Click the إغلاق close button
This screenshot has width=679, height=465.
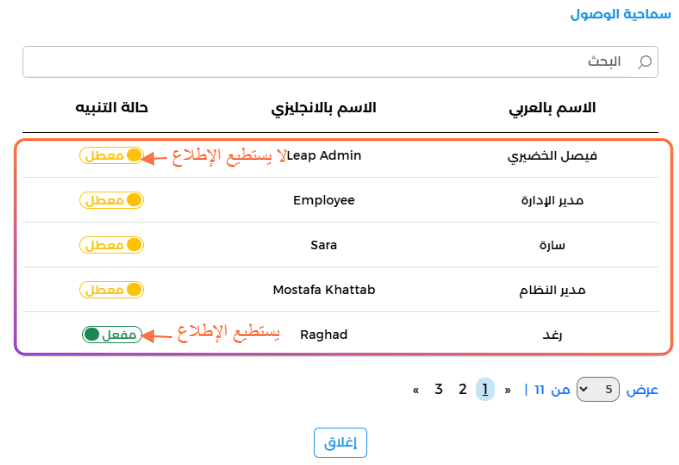(x=340, y=442)
